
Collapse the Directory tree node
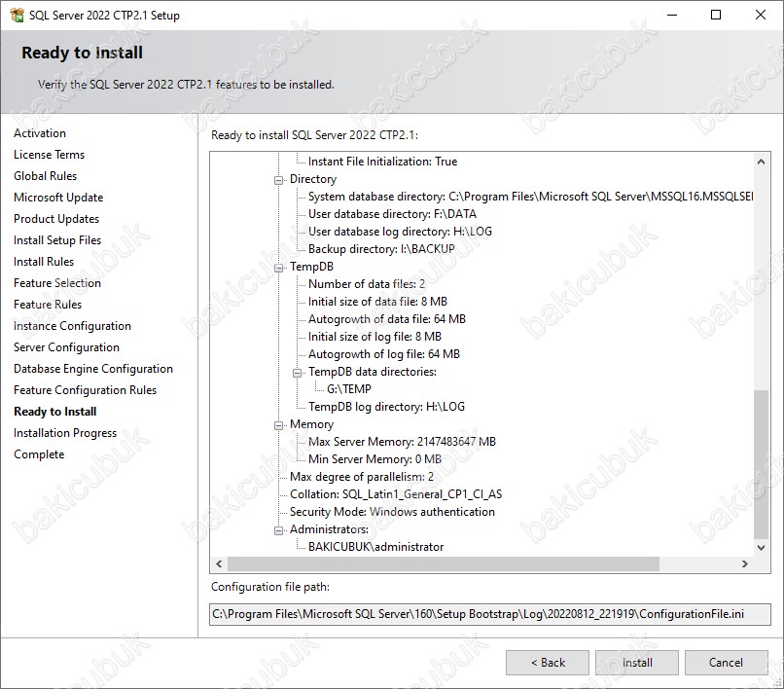278,180
